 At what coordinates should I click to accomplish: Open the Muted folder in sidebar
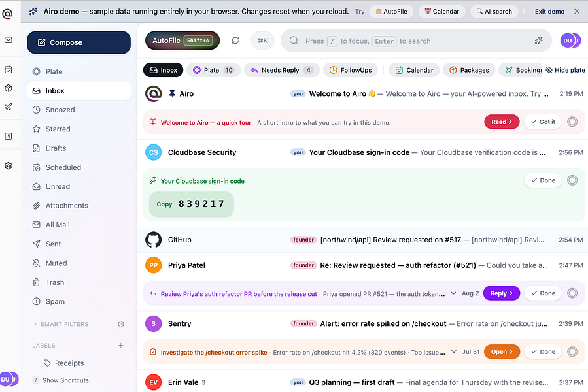[x=78, y=263]
